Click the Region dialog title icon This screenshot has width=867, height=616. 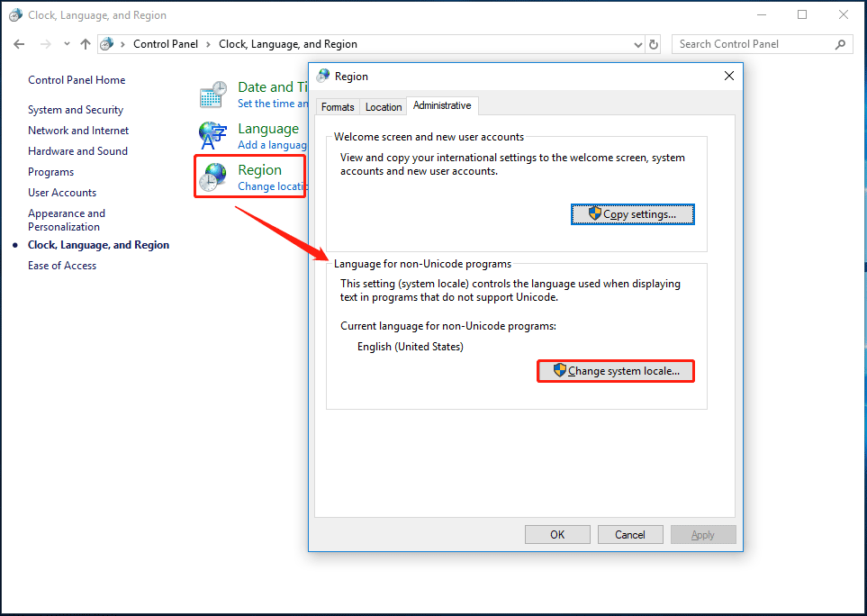click(323, 77)
